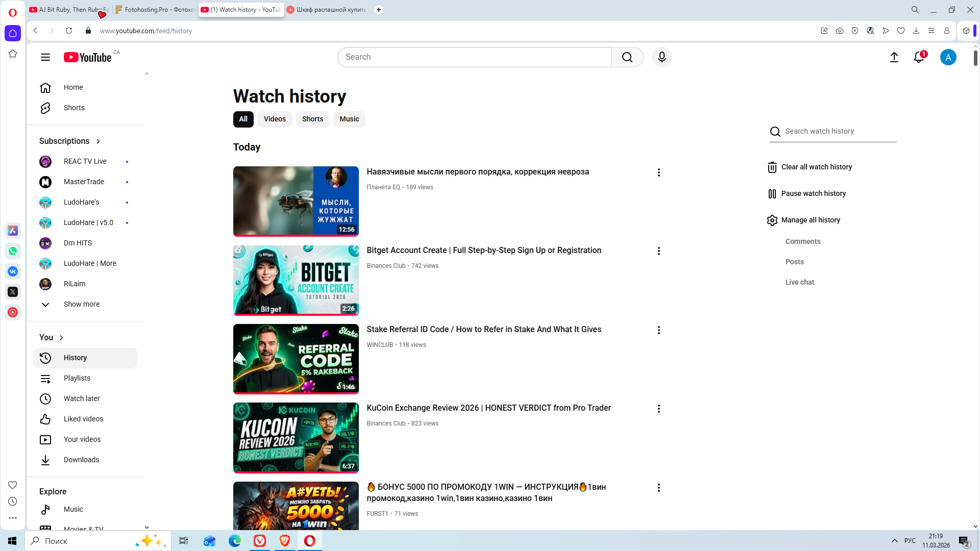
Task: Click the upload create icon in header
Action: (894, 57)
